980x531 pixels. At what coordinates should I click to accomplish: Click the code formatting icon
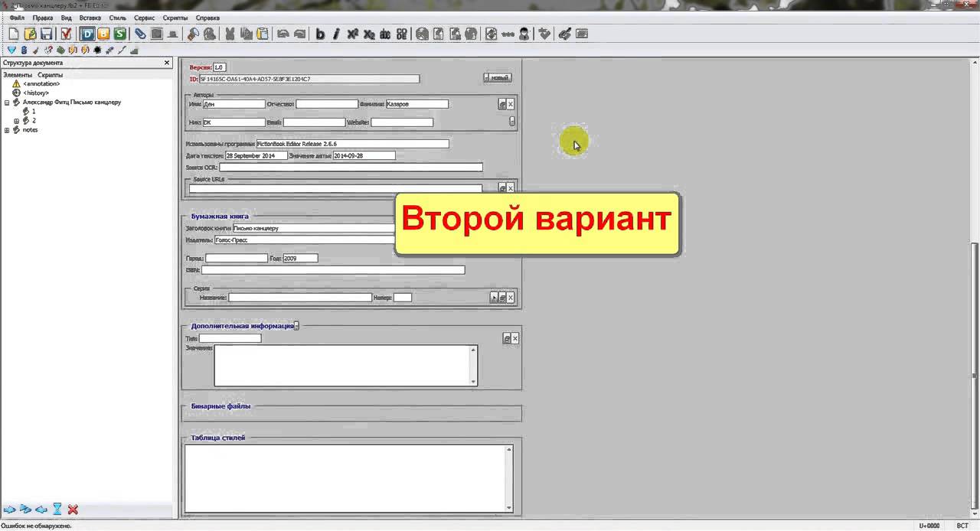[x=402, y=34]
